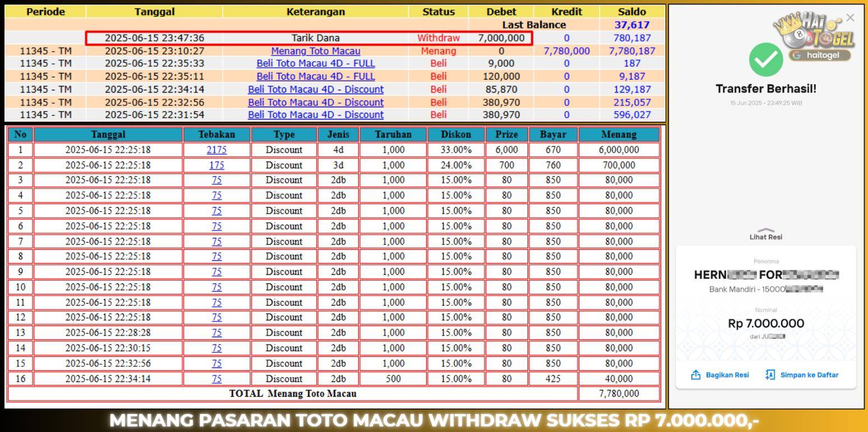This screenshot has height=432, width=868.
Task: Click the Status column header
Action: click(438, 12)
